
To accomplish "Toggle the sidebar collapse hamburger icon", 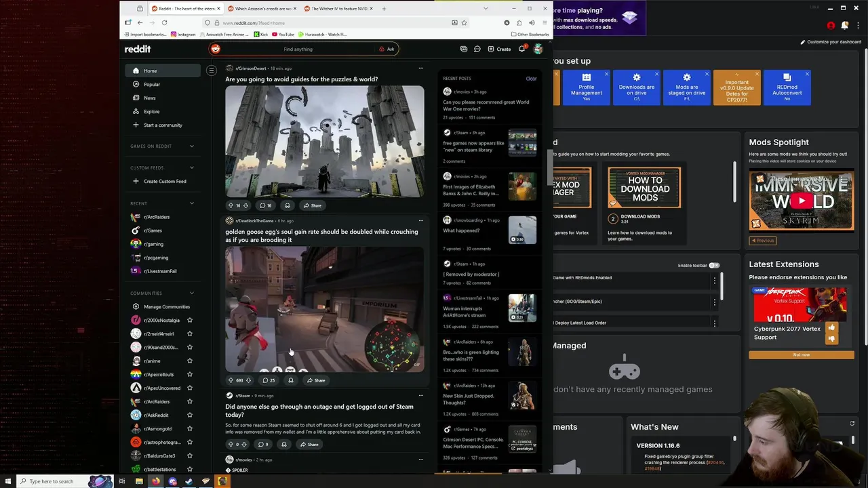I will pyautogui.click(x=212, y=70).
